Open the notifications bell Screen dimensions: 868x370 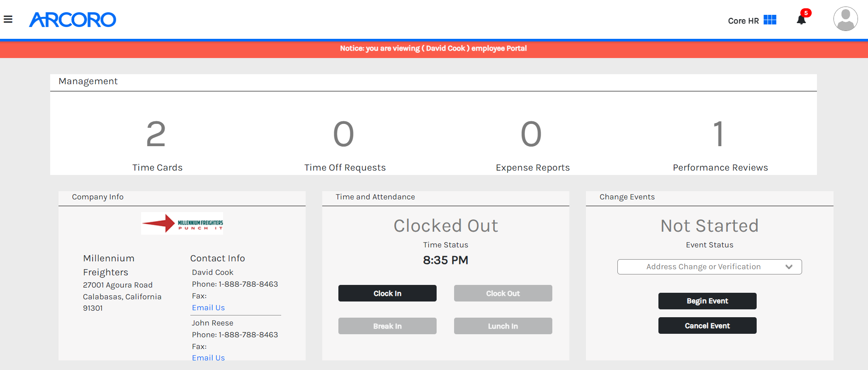point(801,20)
